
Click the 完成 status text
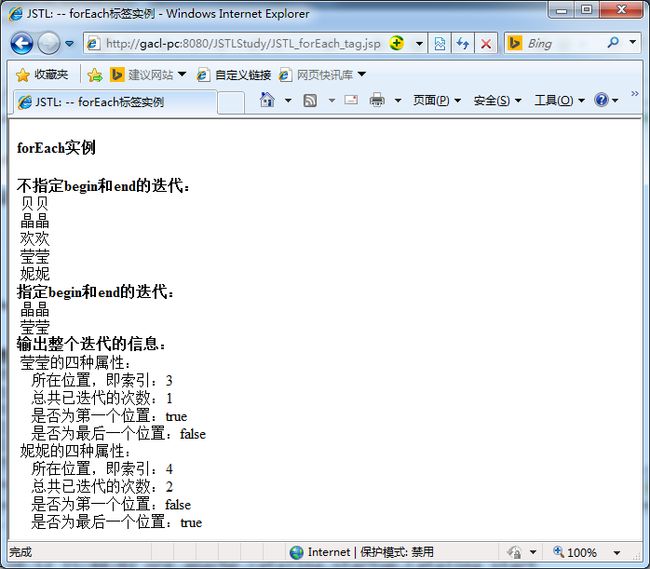click(x=20, y=552)
